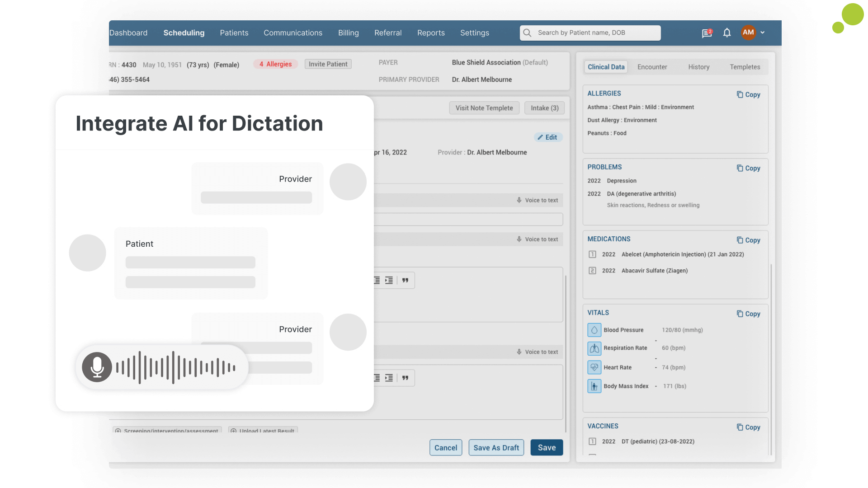
Task: Switch to the Encounter tab
Action: click(652, 66)
